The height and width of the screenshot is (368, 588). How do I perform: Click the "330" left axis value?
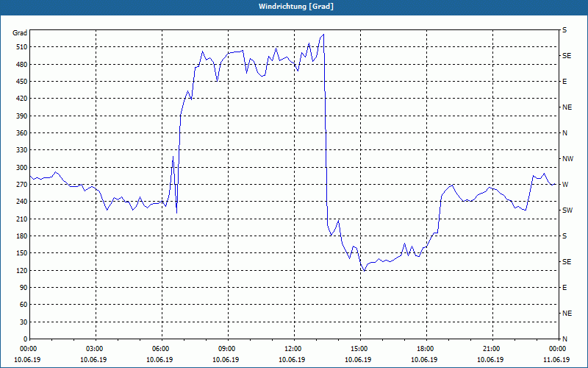22,150
